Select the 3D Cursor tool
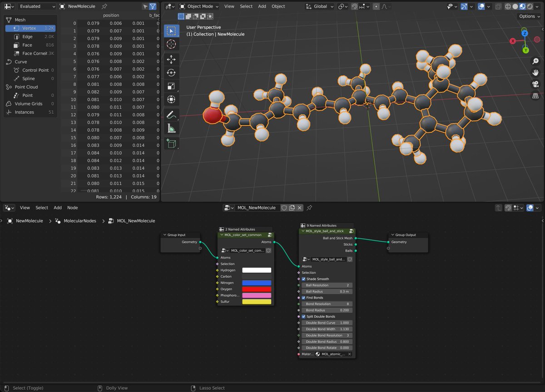 click(171, 44)
